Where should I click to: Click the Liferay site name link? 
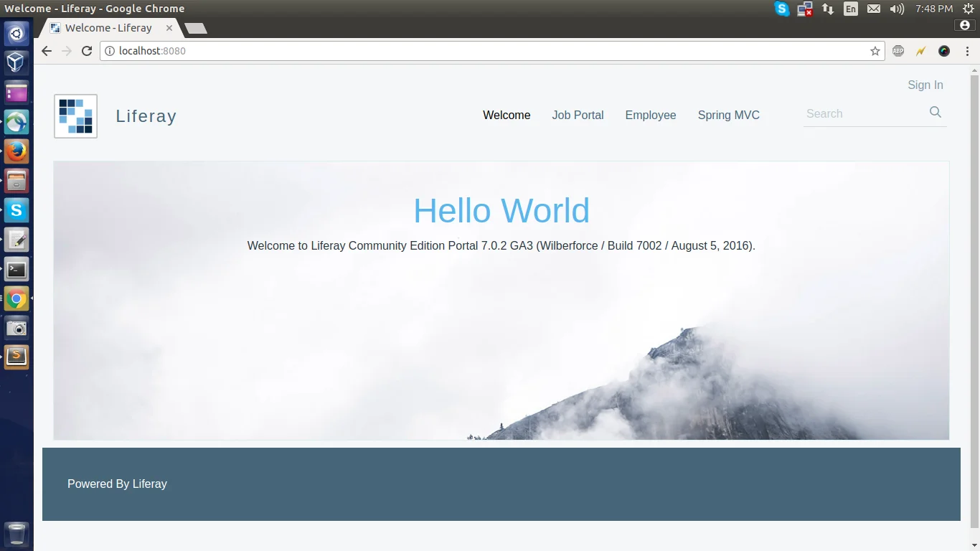146,116
